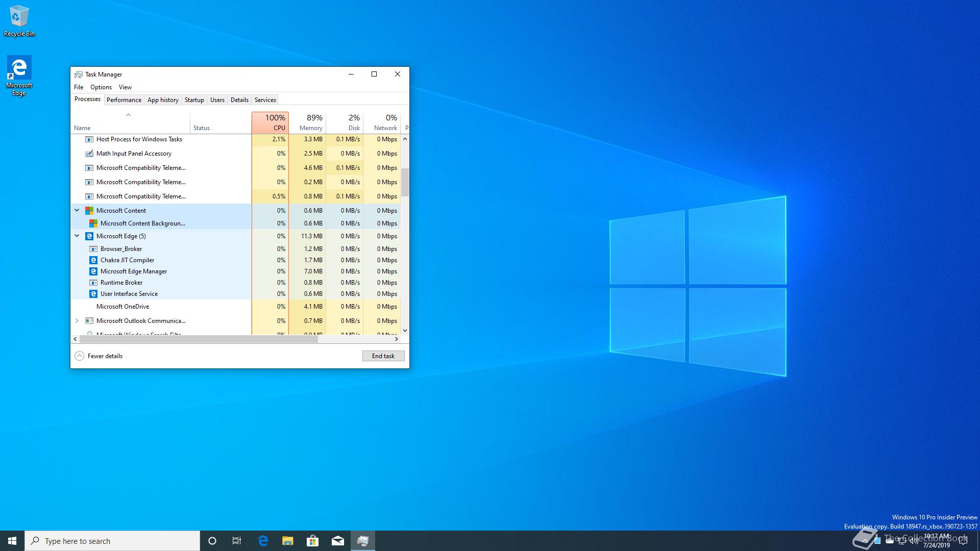This screenshot has width=980, height=551.
Task: Click the Microsoft Outlook Communications icon
Action: coord(89,321)
